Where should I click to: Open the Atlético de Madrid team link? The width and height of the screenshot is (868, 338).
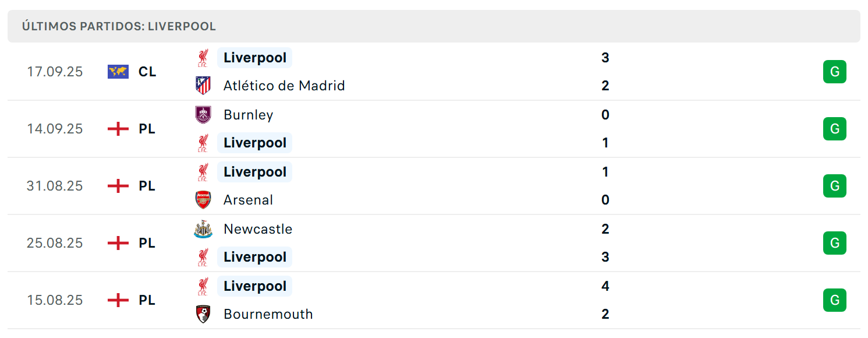click(x=284, y=86)
